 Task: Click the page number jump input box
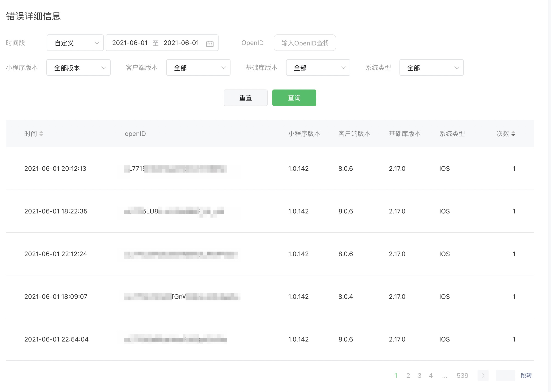click(x=505, y=375)
